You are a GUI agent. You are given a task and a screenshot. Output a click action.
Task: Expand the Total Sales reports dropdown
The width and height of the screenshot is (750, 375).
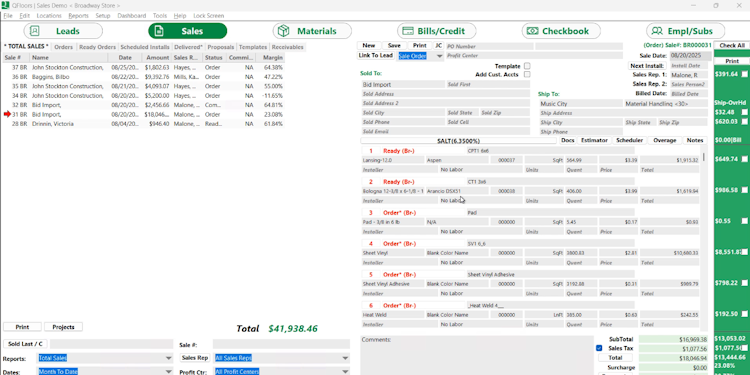point(168,358)
